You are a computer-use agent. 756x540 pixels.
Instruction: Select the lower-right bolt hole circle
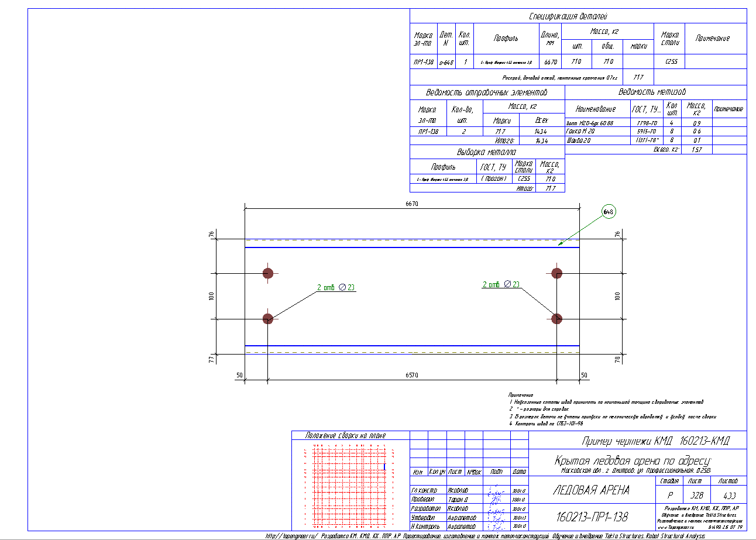point(556,318)
